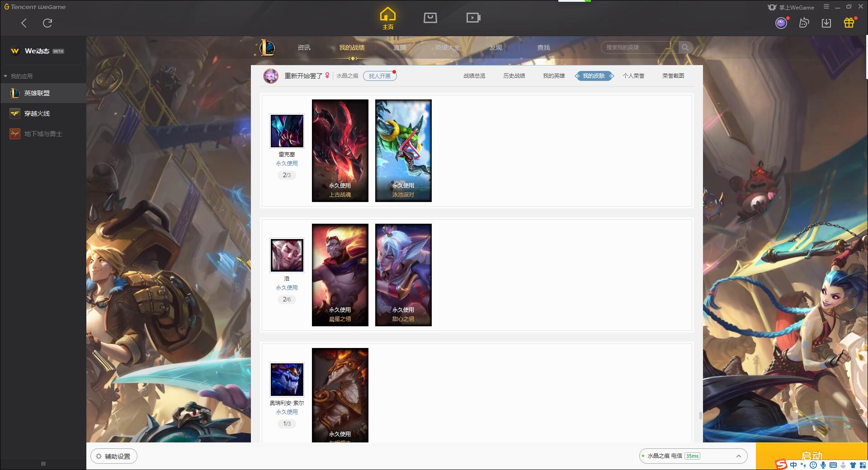View the 泳池派对 skin card

tap(403, 150)
